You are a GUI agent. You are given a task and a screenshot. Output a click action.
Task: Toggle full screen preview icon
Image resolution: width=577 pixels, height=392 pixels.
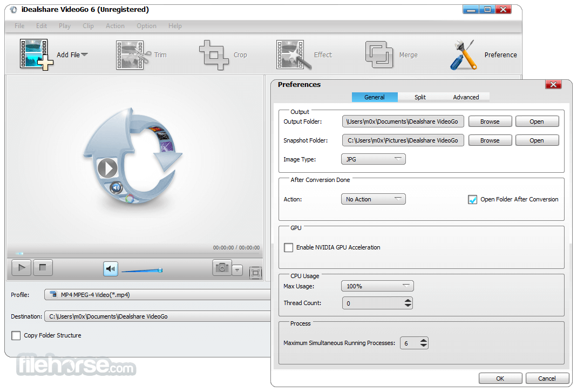coord(255,273)
